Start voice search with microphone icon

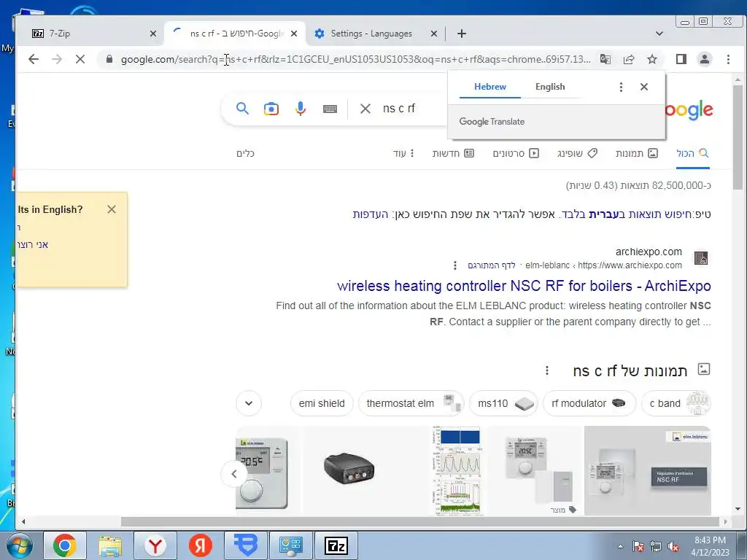coord(300,109)
